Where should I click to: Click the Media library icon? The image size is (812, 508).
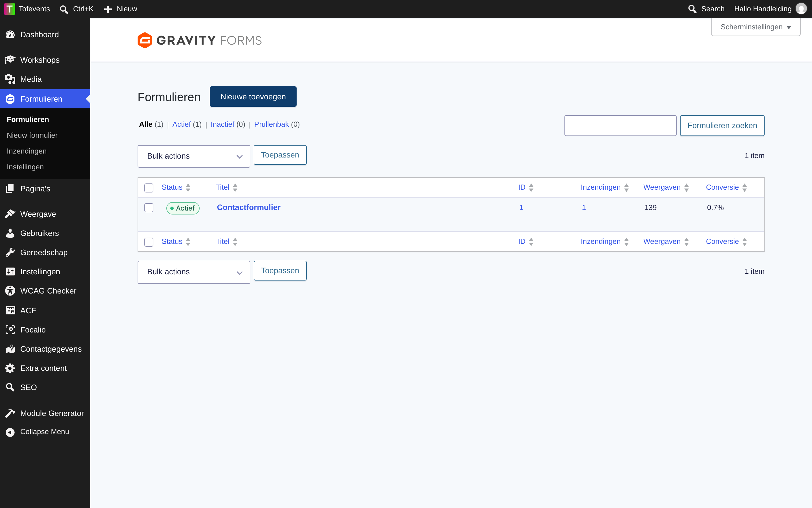click(10, 79)
